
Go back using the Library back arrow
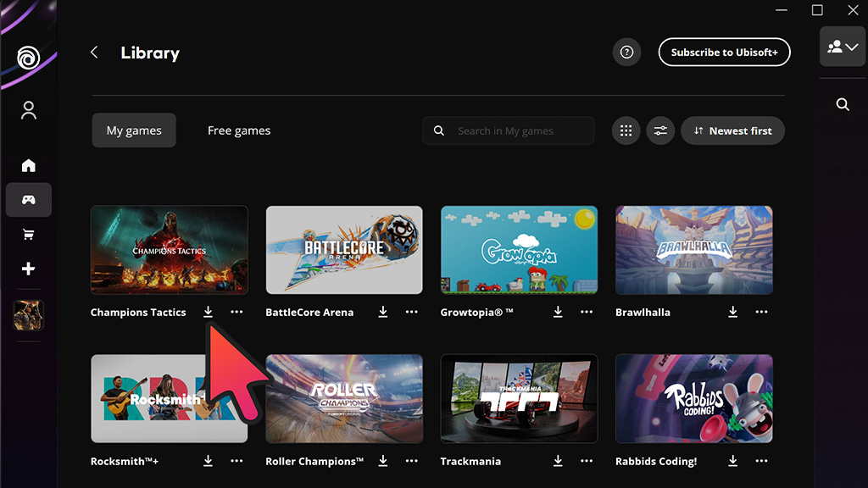point(94,52)
